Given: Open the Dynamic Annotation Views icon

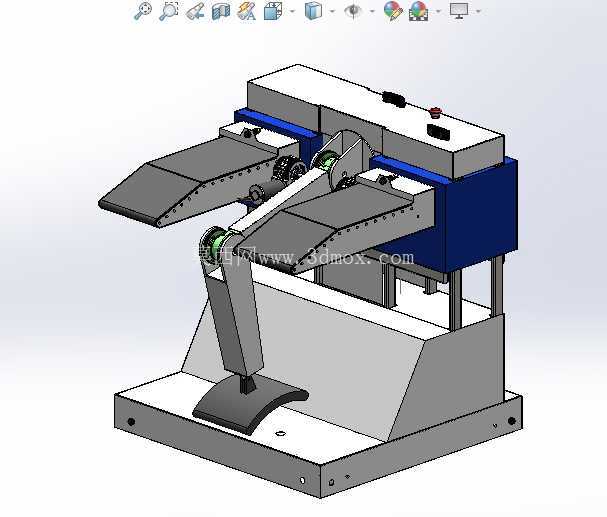Looking at the screenshot, I should (247, 11).
